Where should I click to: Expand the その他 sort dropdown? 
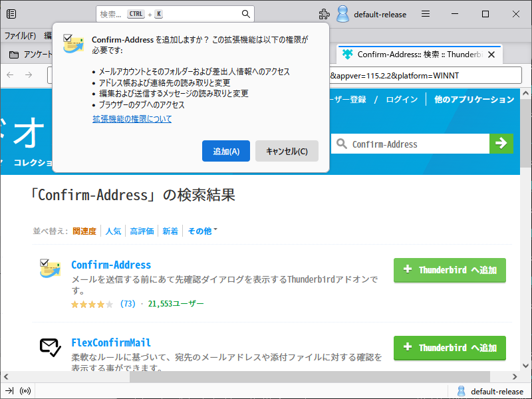203,231
